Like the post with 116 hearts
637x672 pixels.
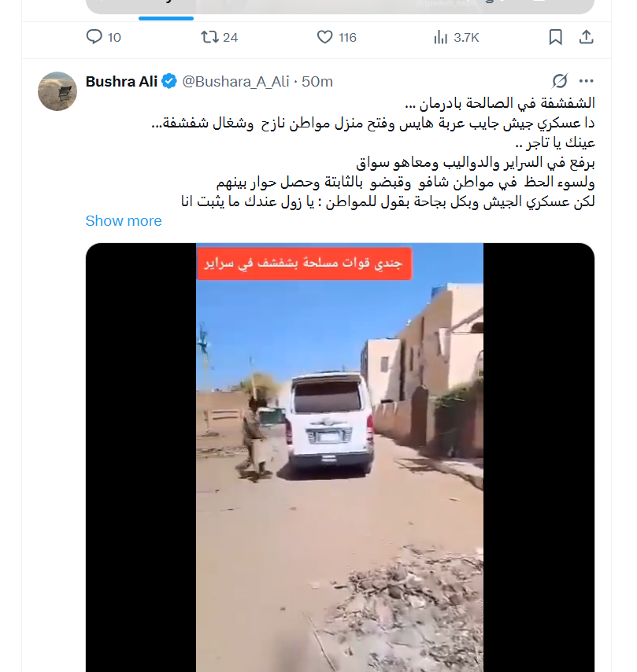pos(324,37)
